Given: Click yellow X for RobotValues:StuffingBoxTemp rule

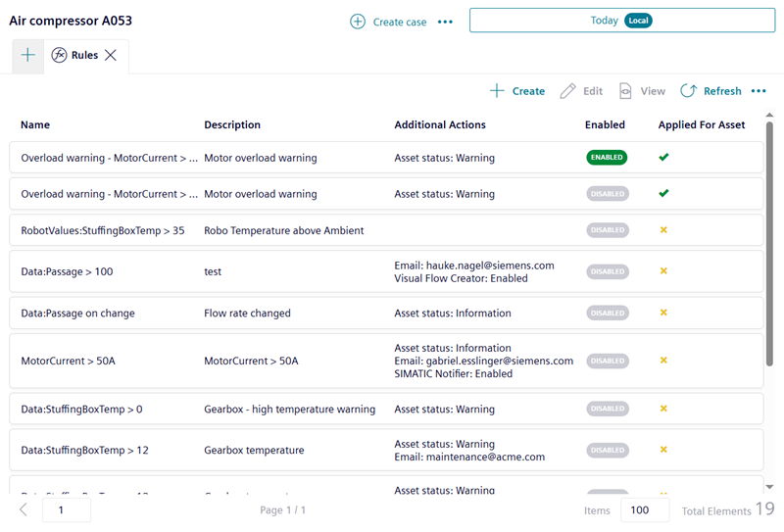Looking at the screenshot, I should (x=663, y=230).
